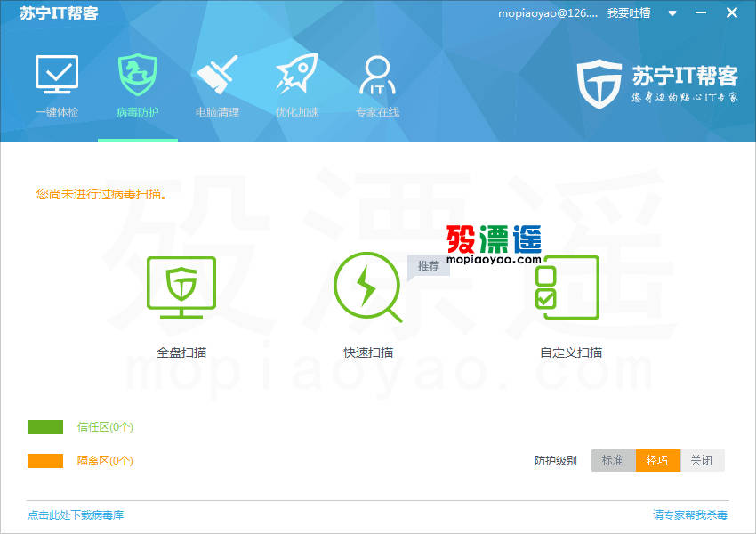
Task: Click the 快速扫描 text label
Action: (368, 352)
